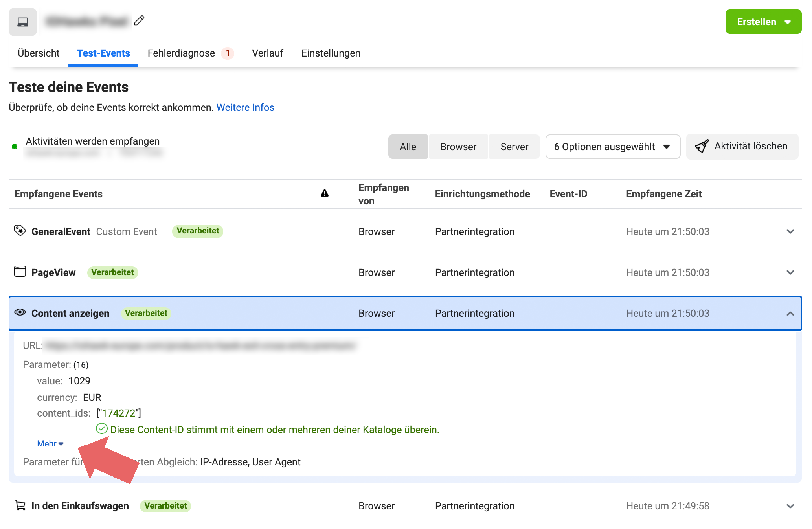Switch to the Einstellungen tab
This screenshot has height=529, width=812.
point(331,53)
